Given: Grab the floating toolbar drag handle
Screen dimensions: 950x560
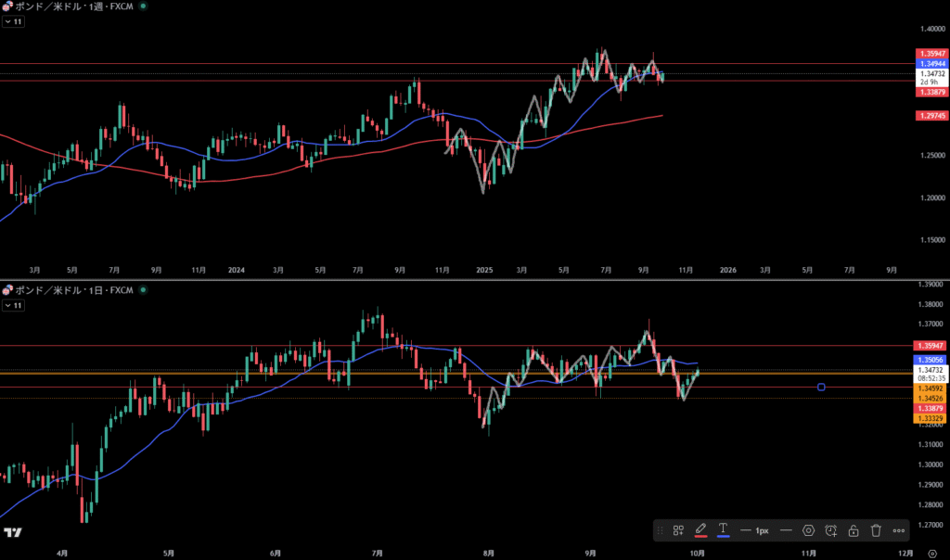Looking at the screenshot, I should 660,530.
